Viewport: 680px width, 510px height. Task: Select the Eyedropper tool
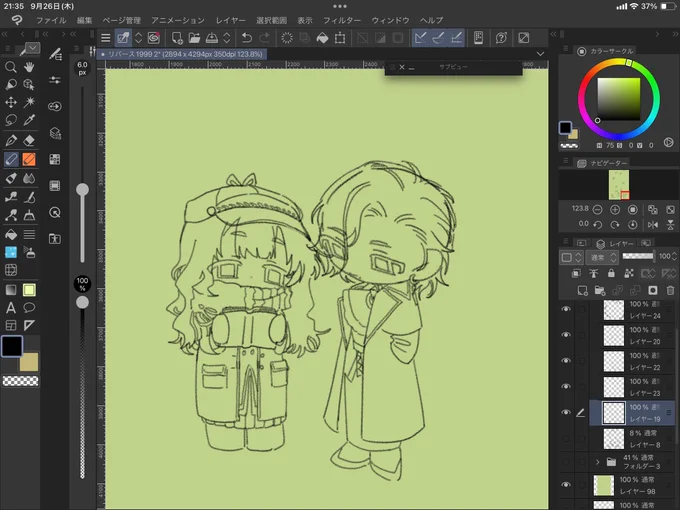[x=29, y=120]
